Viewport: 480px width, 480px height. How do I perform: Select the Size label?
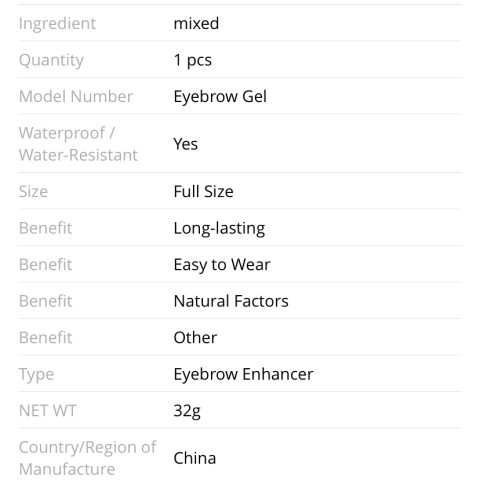(33, 192)
